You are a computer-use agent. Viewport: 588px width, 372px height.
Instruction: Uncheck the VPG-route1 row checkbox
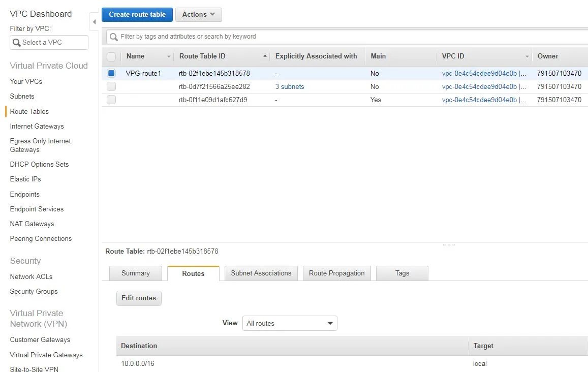tap(111, 73)
